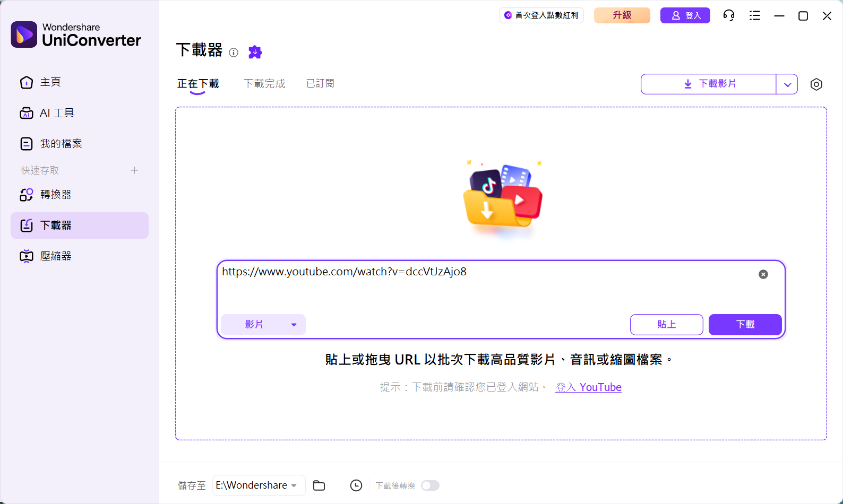This screenshot has width=843, height=504.
Task: Open the customer support headset icon
Action: pos(729,15)
